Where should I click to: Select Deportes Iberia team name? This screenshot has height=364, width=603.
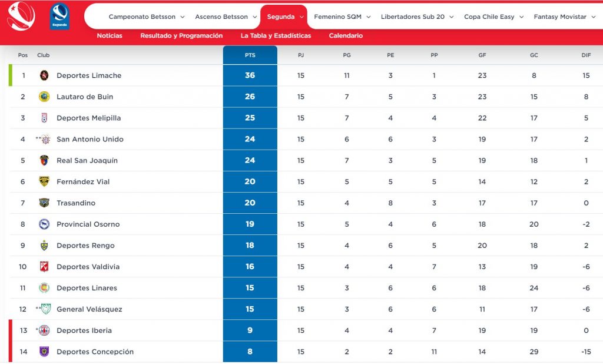[84, 330]
